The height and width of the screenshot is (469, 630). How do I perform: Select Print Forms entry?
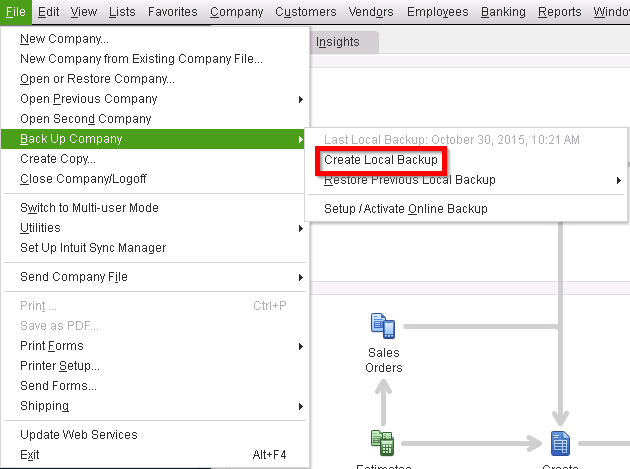pos(155,346)
